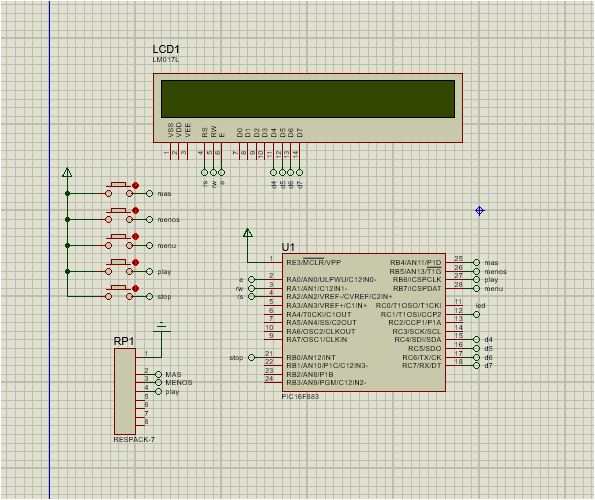Select the d7 terminal on RC7 pin
The height and width of the screenshot is (500, 595).
tap(477, 365)
